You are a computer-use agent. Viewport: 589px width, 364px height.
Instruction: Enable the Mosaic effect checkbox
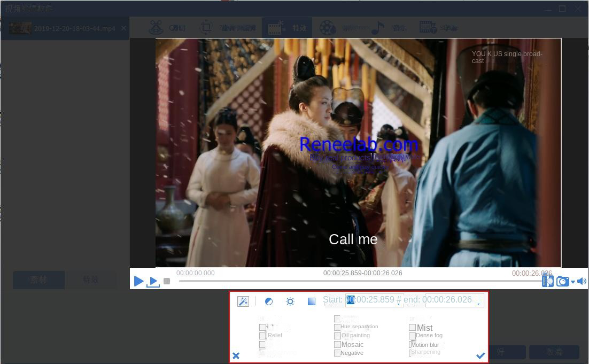[x=337, y=344]
